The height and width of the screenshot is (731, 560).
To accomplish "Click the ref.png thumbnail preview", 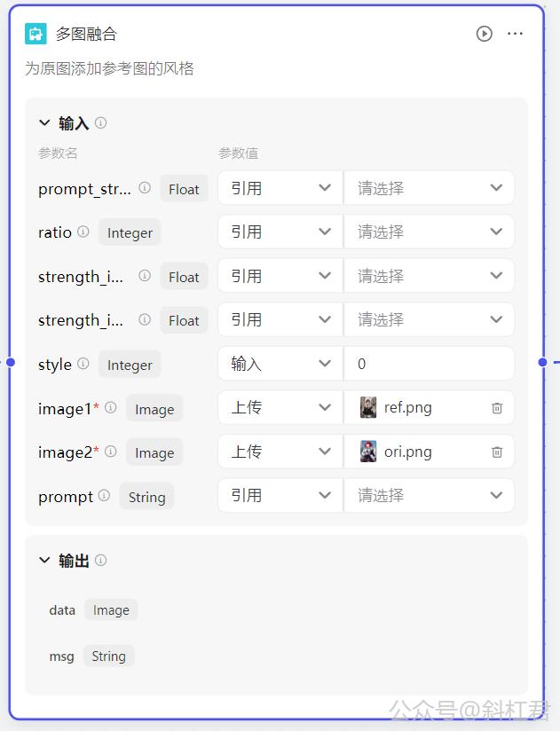I will [x=368, y=407].
